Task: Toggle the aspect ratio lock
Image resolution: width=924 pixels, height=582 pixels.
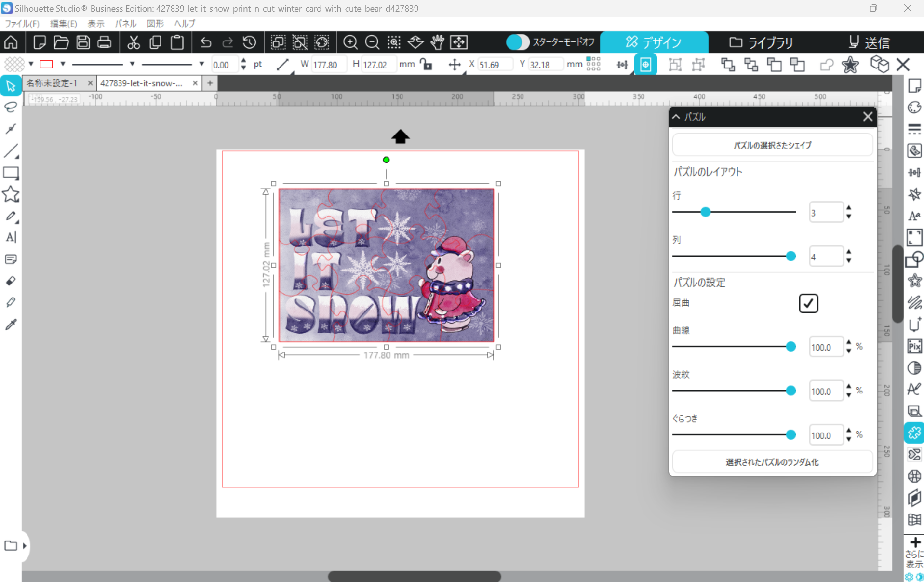Action: 426,64
